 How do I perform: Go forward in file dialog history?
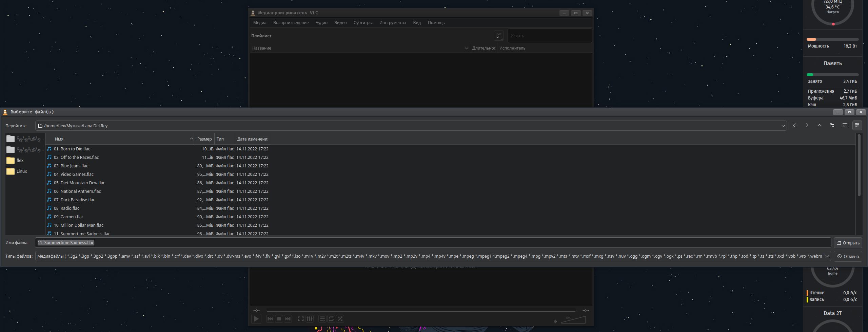point(807,126)
